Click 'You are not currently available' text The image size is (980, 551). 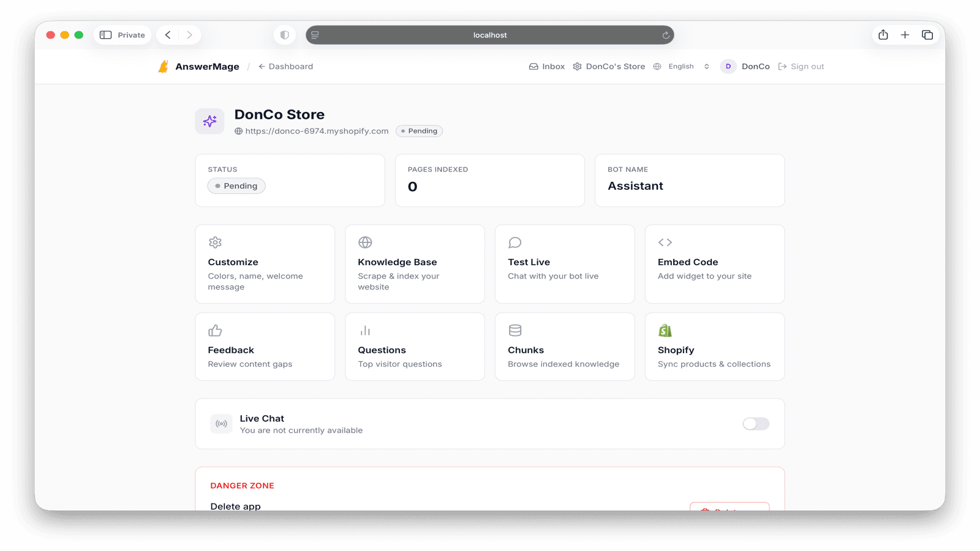pos(301,430)
